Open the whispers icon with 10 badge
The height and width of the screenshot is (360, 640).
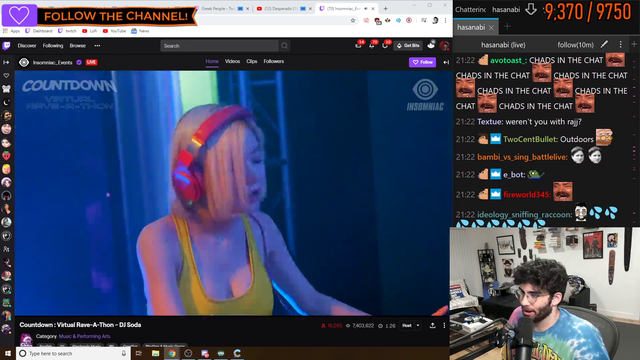[385, 46]
